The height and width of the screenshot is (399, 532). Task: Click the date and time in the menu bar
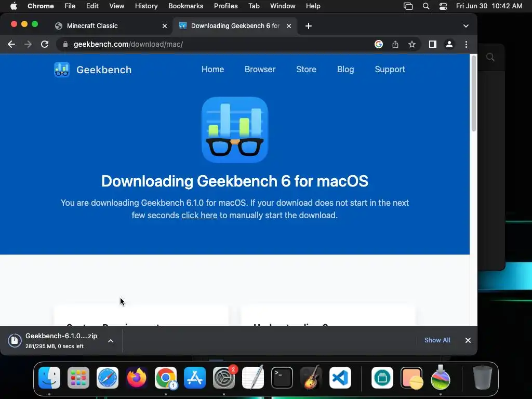coord(489,6)
